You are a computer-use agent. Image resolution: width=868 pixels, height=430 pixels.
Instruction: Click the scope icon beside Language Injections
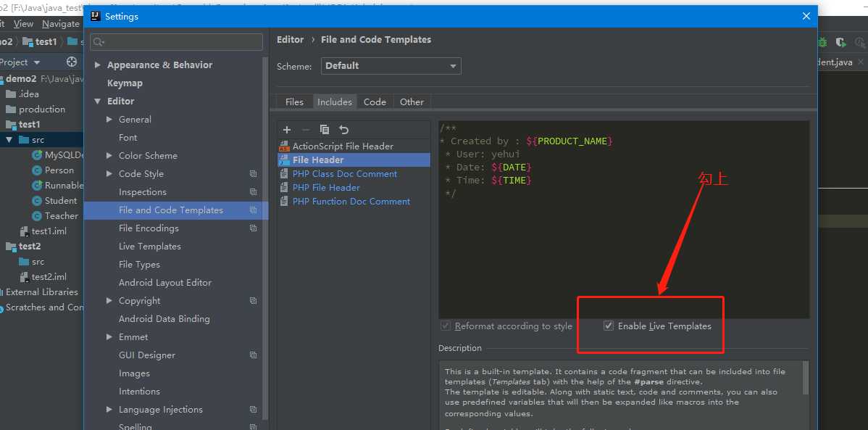(x=253, y=410)
